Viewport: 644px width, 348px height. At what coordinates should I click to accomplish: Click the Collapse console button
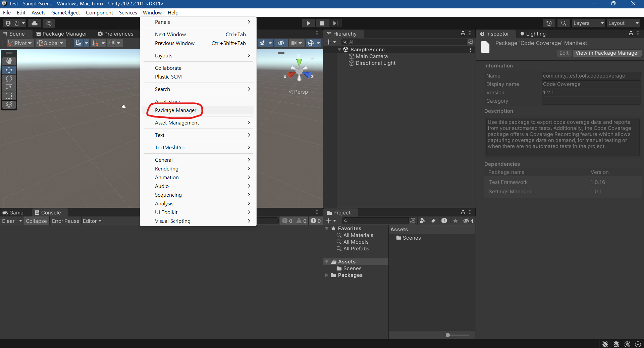36,221
